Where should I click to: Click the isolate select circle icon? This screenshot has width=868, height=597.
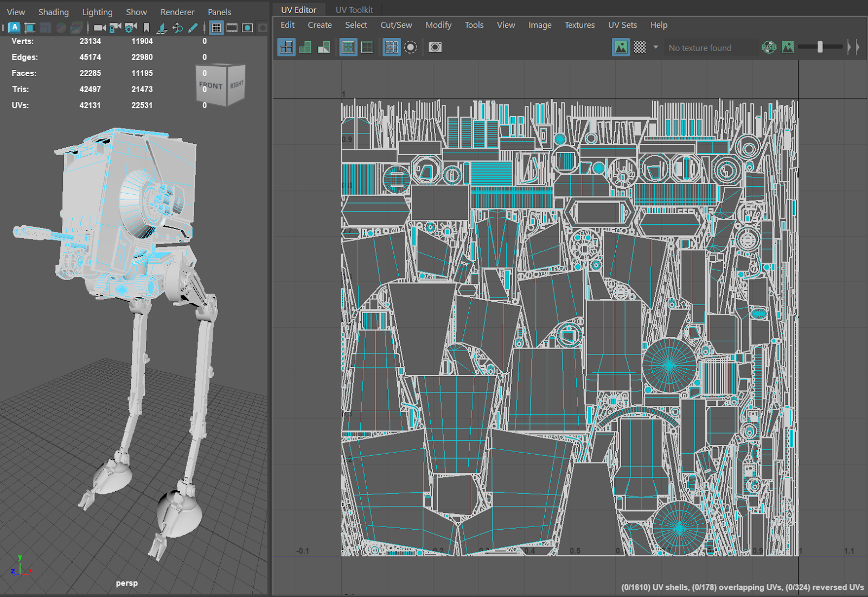point(411,47)
